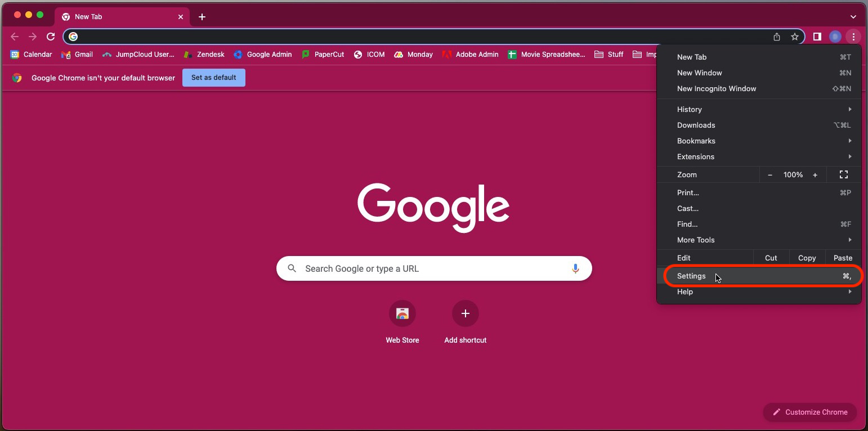The height and width of the screenshot is (431, 868).
Task: Click the search magnifier icon in search box
Action: 292,268
